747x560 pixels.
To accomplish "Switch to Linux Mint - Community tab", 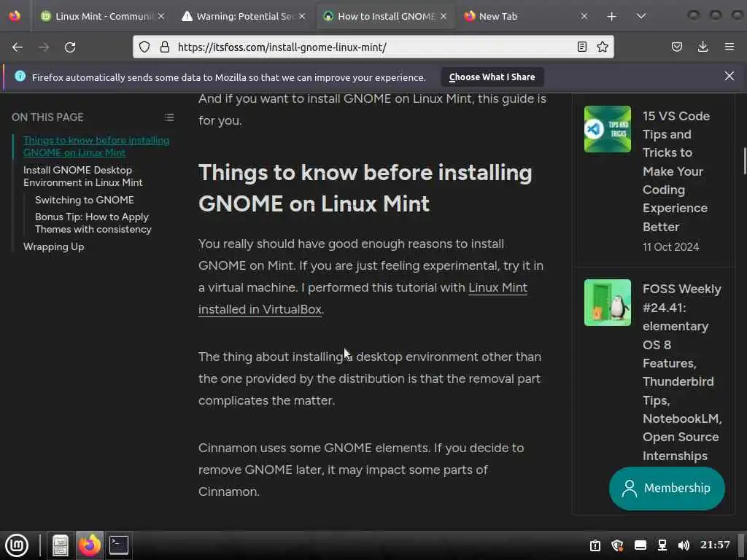I will coord(102,16).
